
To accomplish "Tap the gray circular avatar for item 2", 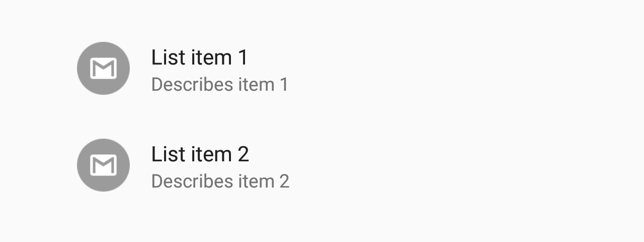I will (x=103, y=165).
